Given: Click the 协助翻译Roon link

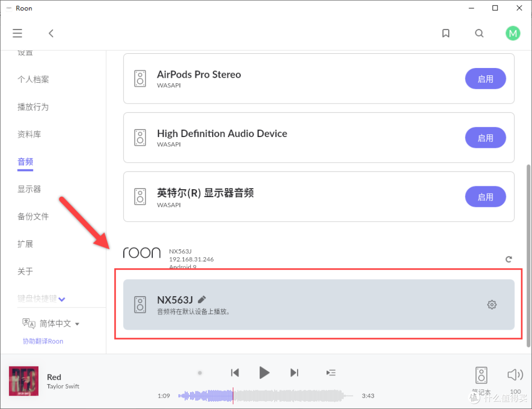Looking at the screenshot, I should 43,341.
